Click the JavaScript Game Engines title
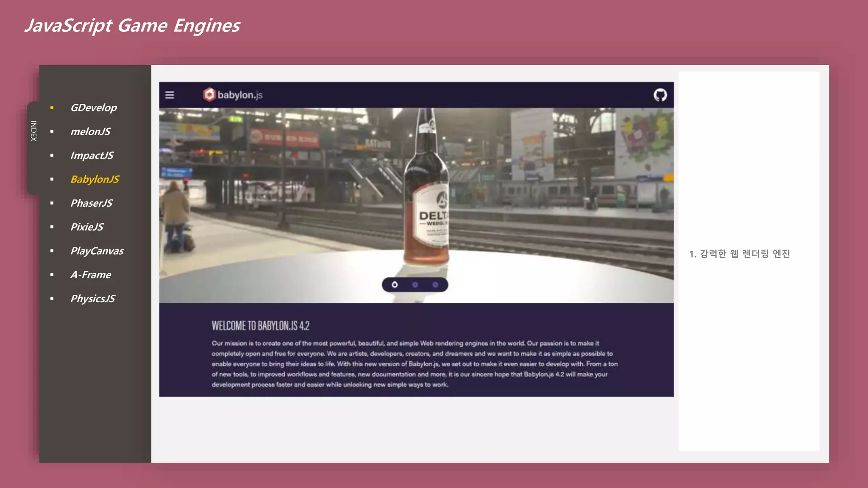868x488 pixels. 132,25
